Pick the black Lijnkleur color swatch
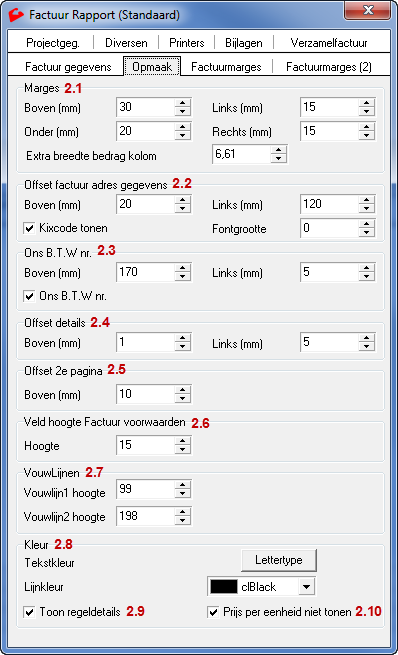398x655 pixels. (x=223, y=587)
